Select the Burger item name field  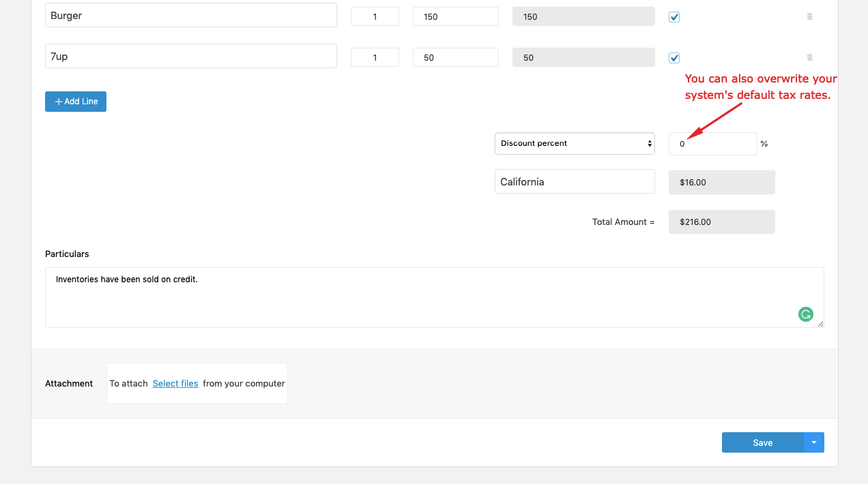coord(190,14)
